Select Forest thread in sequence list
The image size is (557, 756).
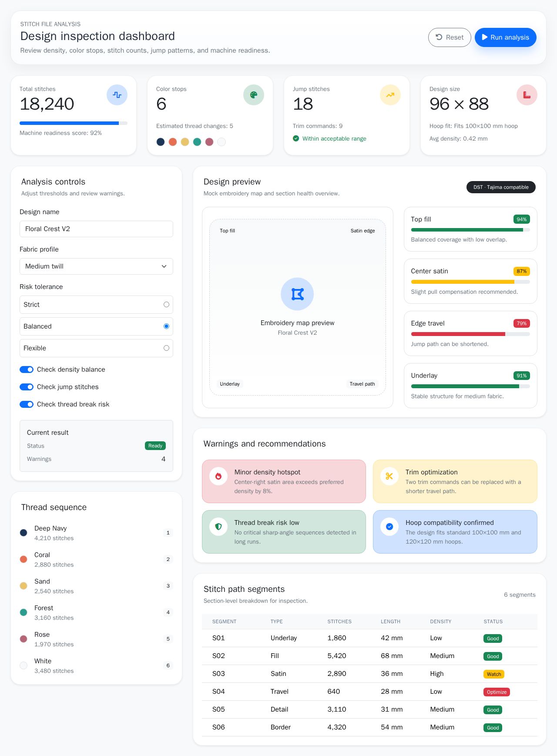pyautogui.click(x=96, y=612)
